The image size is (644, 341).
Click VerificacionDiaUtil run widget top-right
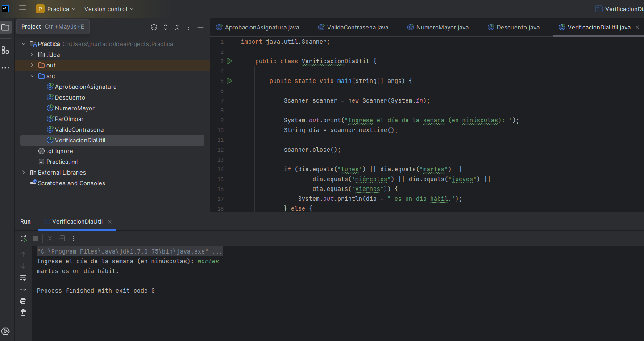tap(620, 9)
